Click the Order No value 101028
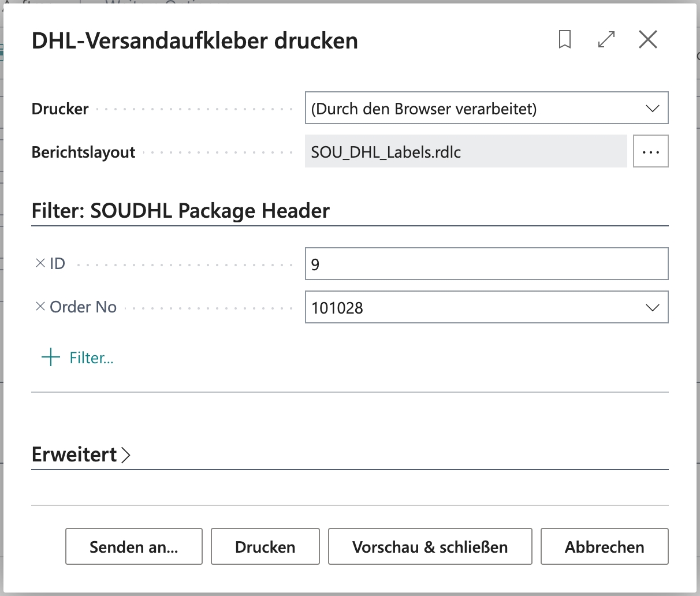The width and height of the screenshot is (700, 596). pos(337,308)
